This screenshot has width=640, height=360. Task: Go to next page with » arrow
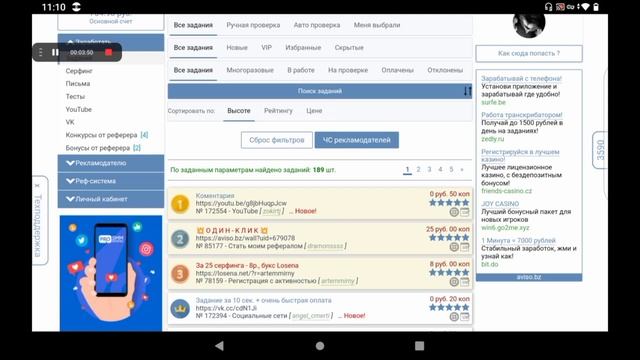tap(462, 169)
